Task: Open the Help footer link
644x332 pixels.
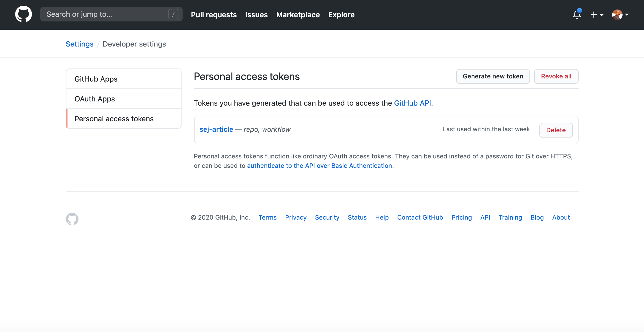Action: click(x=382, y=217)
